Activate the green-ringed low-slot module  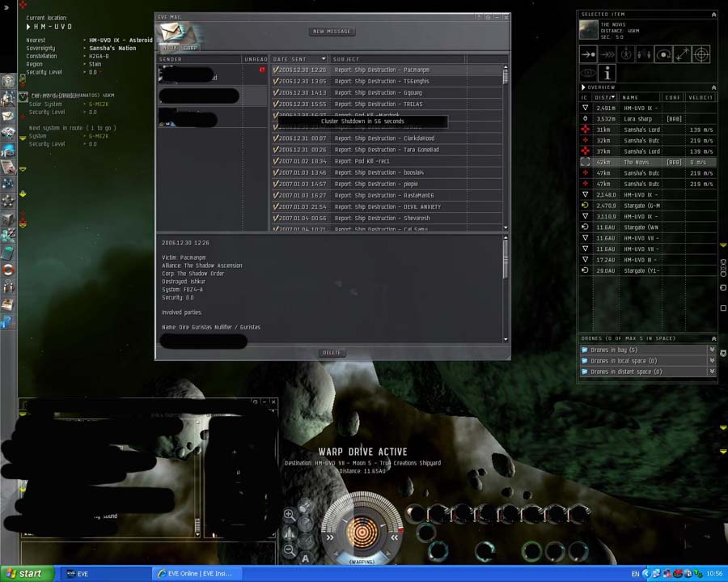pos(531,551)
